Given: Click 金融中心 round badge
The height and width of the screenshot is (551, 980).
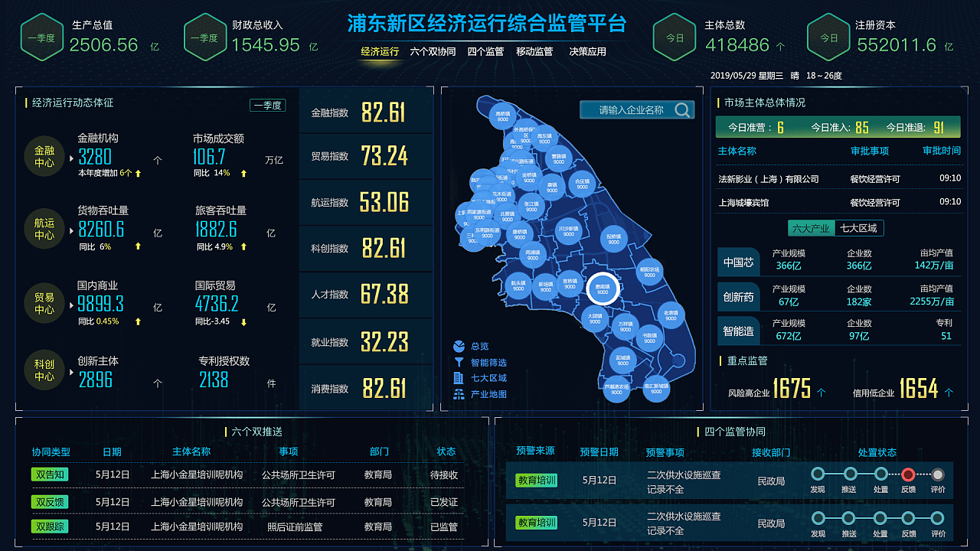Looking at the screenshot, I should [x=44, y=157].
